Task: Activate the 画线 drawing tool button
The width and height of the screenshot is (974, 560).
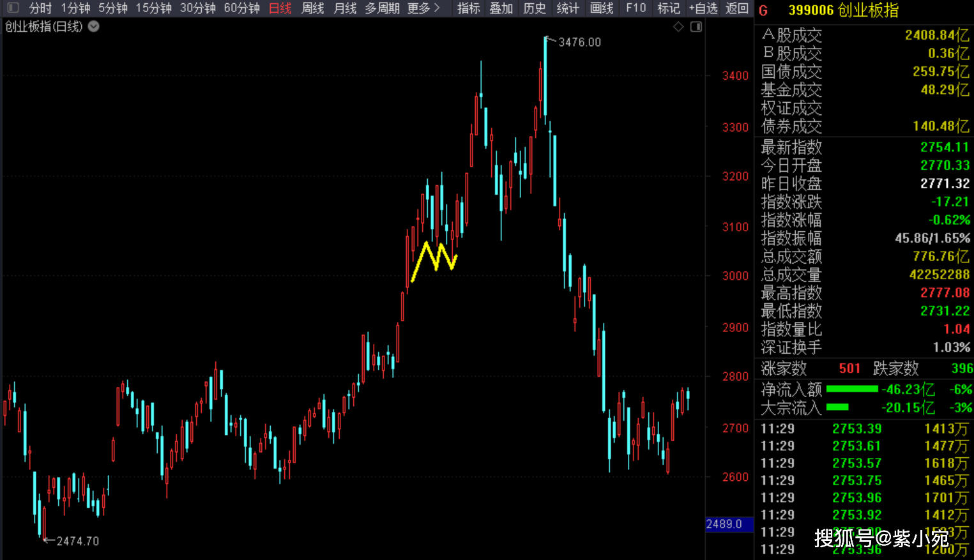Action: [602, 8]
